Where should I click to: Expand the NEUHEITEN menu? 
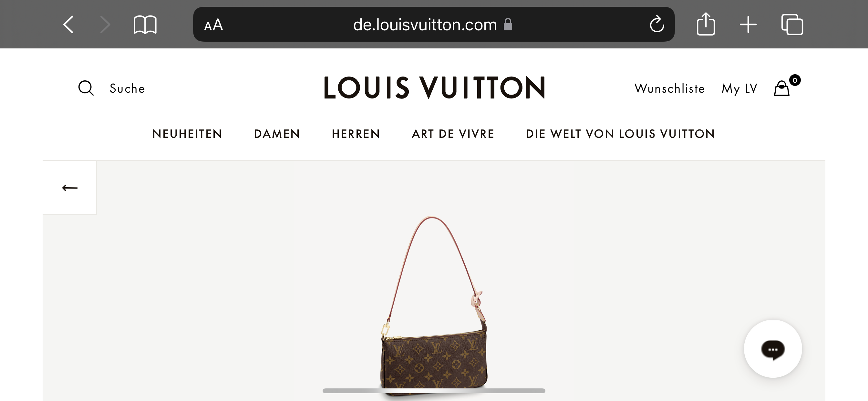[187, 134]
